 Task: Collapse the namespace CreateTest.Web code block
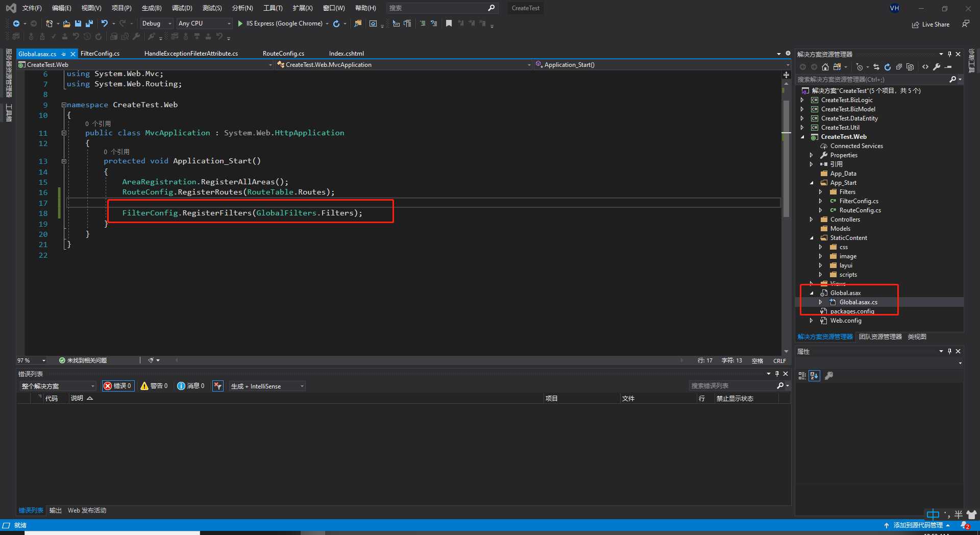tap(64, 105)
